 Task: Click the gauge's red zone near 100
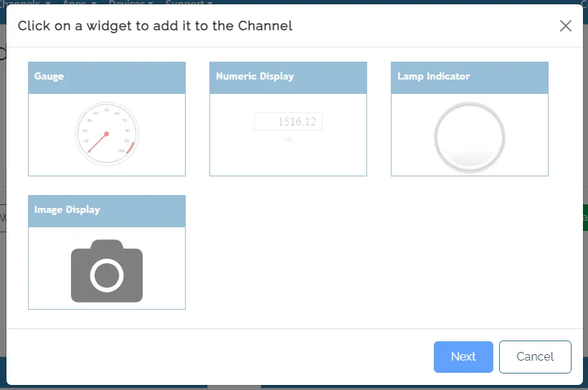point(131,146)
